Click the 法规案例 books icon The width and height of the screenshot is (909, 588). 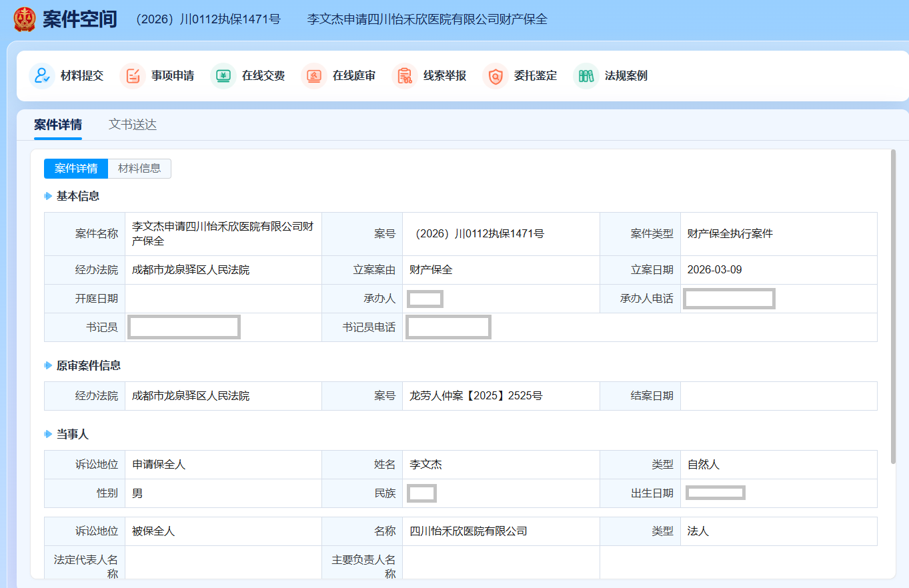coord(586,76)
